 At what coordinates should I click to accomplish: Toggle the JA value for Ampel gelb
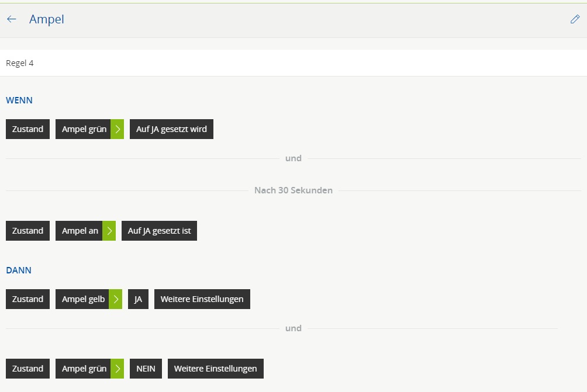click(138, 299)
